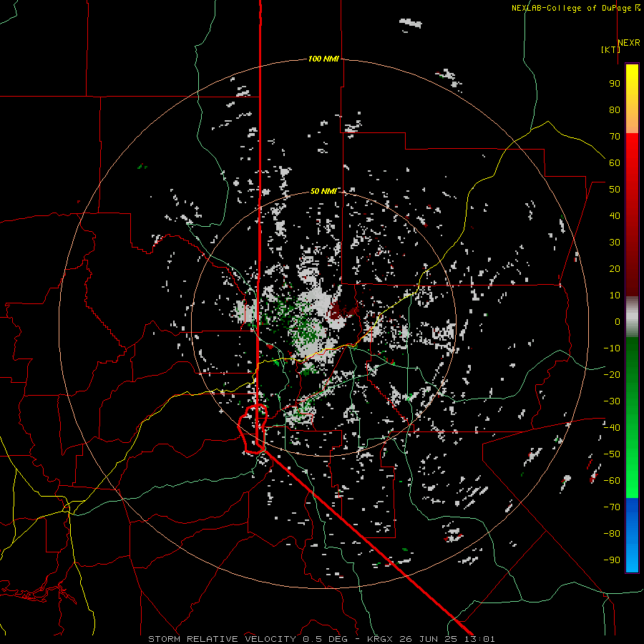Click the blue segment of the color bar
644x644 pixels.
click(x=632, y=535)
